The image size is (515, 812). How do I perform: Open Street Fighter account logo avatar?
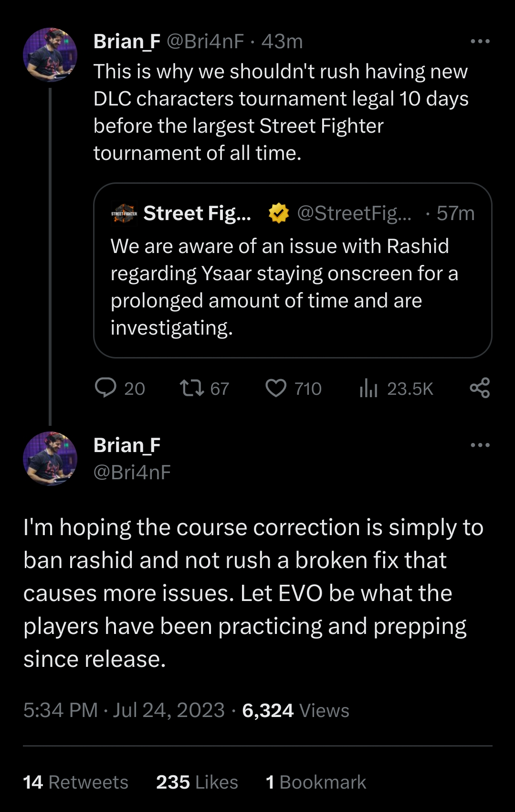(124, 213)
